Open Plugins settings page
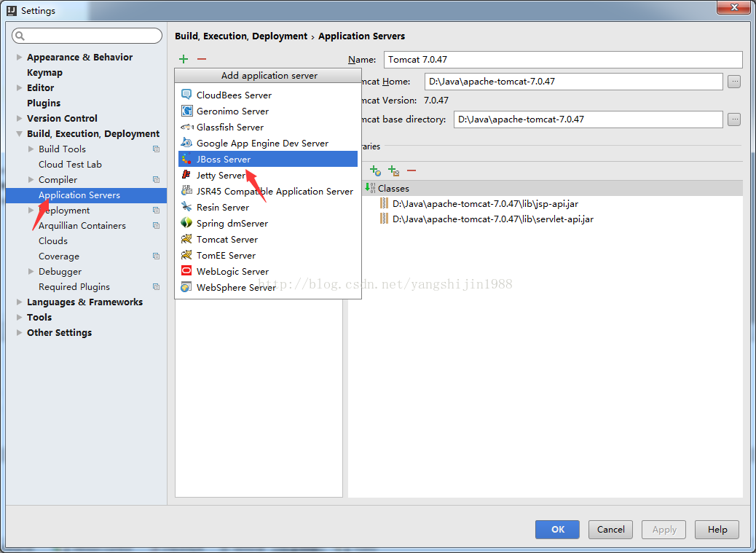Screen dimensions: 756x553 tap(44, 103)
